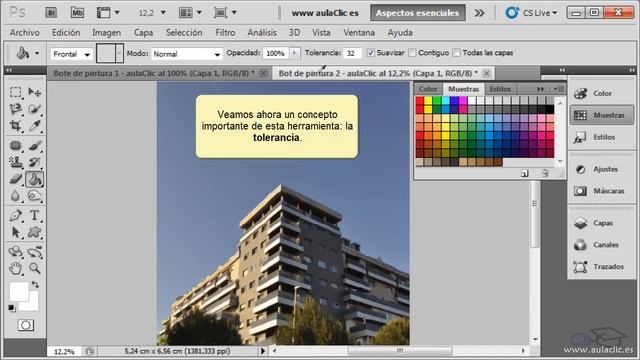
Task: Select the Quick Selection tool
Action: click(x=34, y=109)
